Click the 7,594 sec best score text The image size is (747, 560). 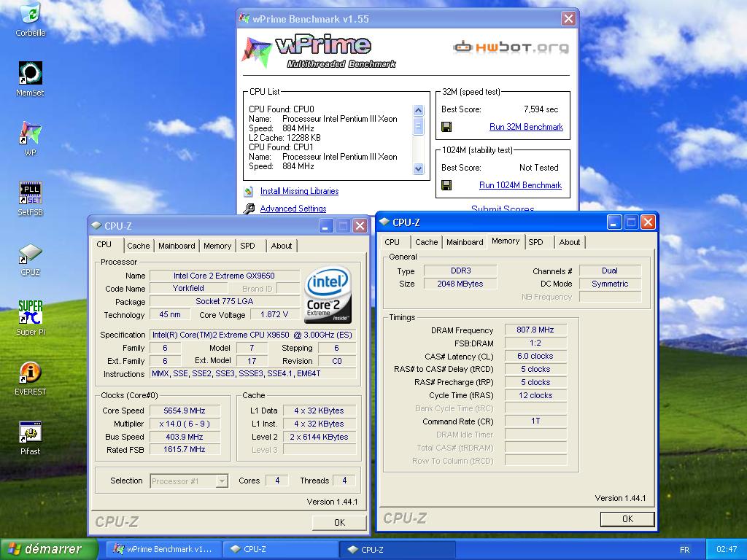click(541, 109)
